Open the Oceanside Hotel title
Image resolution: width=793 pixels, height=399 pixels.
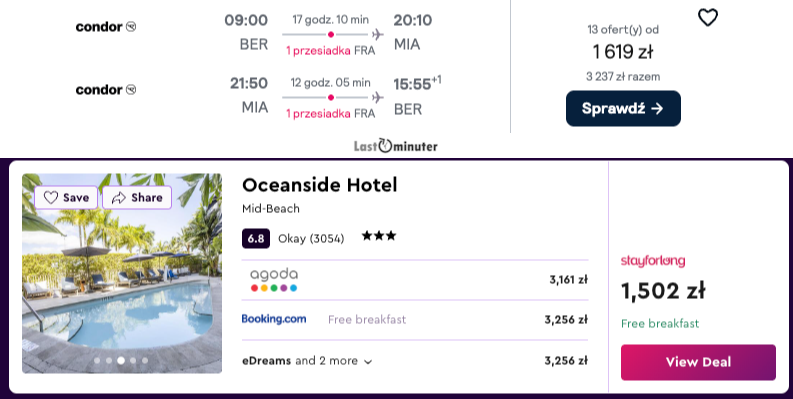[320, 185]
